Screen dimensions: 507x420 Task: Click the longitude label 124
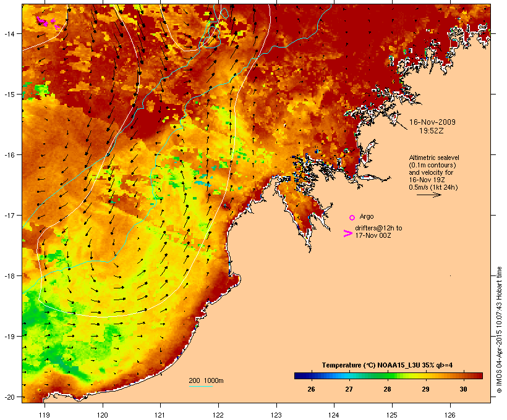(x=334, y=415)
